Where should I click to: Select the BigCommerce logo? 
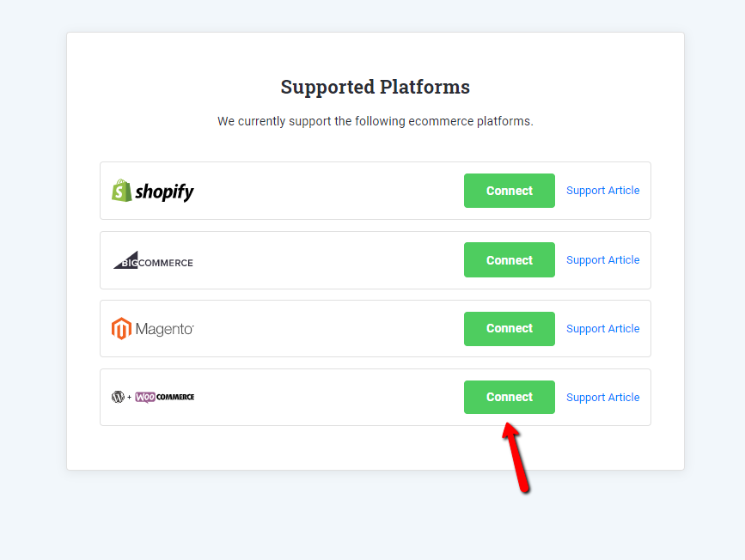click(x=152, y=259)
